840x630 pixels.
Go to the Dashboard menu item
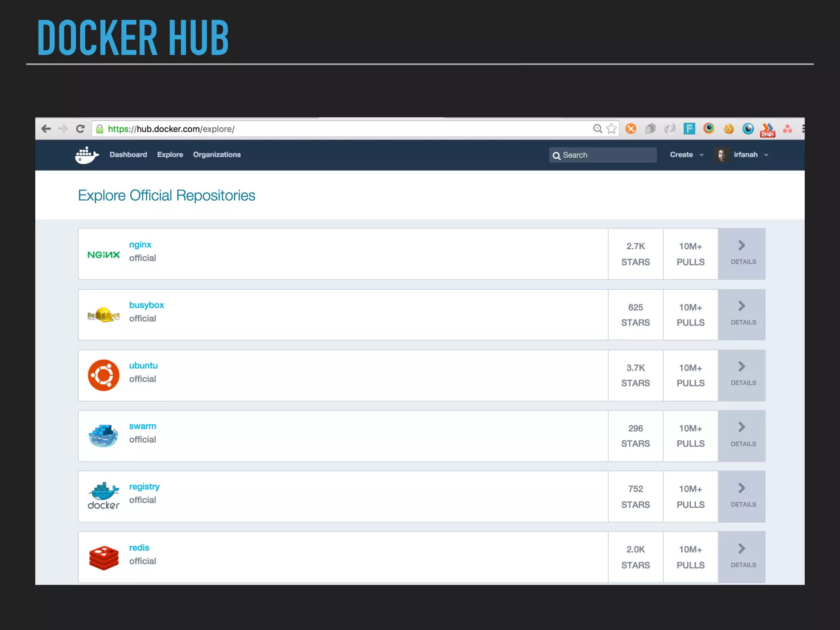pos(128,155)
